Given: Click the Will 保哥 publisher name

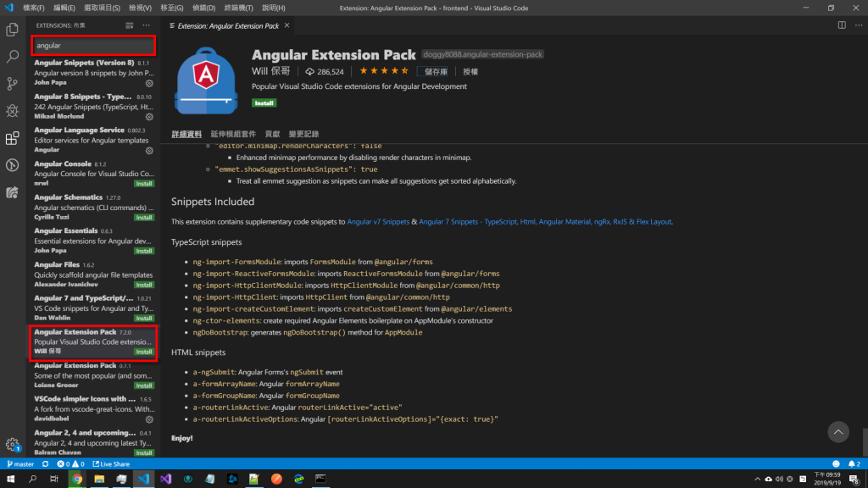Looking at the screenshot, I should pyautogui.click(x=270, y=71).
